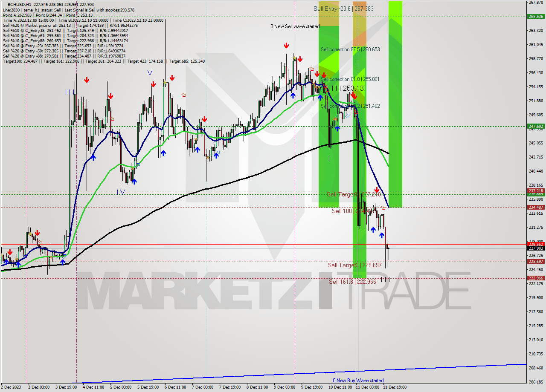This screenshot has height=392, width=546.
Task: Click the red 237.218 price tag
Action: pyautogui.click(x=536, y=191)
